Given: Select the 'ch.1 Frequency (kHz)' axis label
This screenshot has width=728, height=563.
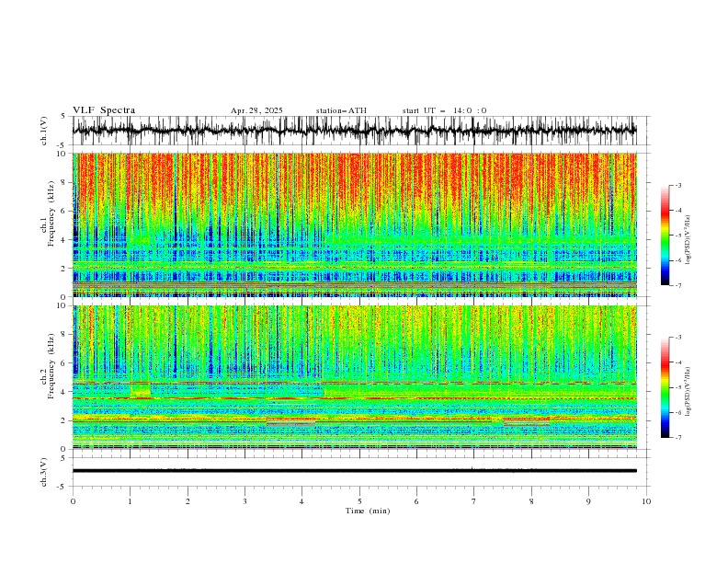Looking at the screenshot, I should 48,214.
